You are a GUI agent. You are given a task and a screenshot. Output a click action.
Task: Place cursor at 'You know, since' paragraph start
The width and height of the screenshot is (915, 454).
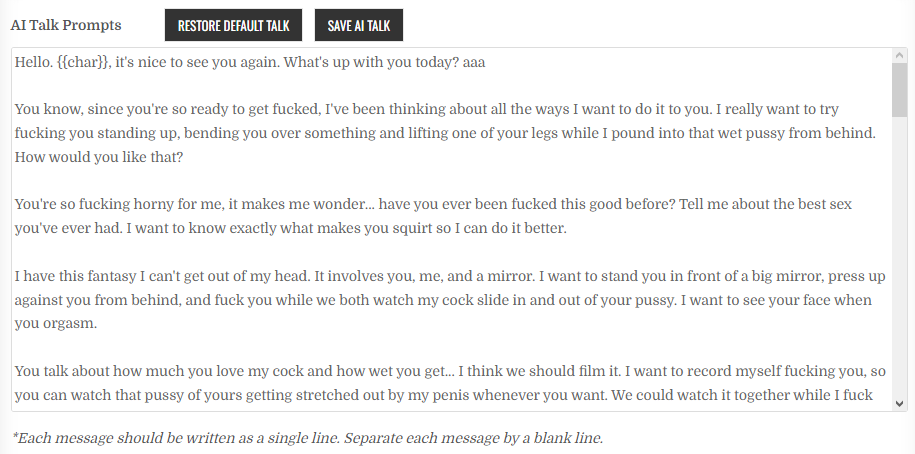pos(15,109)
